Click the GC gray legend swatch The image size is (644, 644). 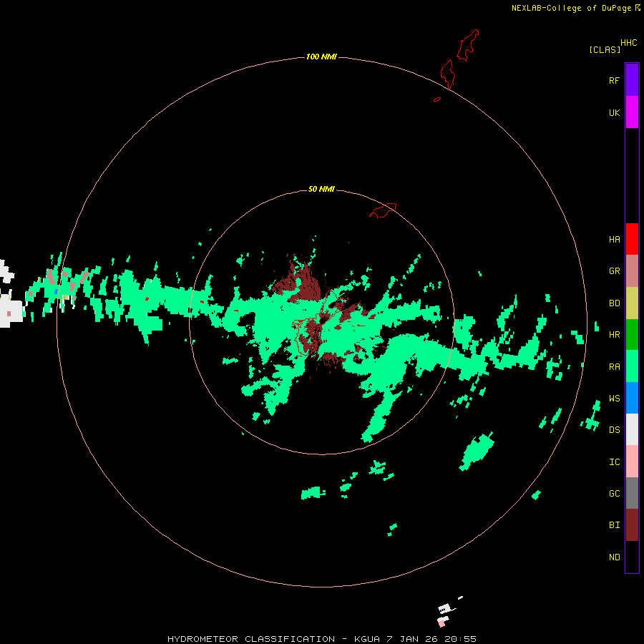(632, 493)
